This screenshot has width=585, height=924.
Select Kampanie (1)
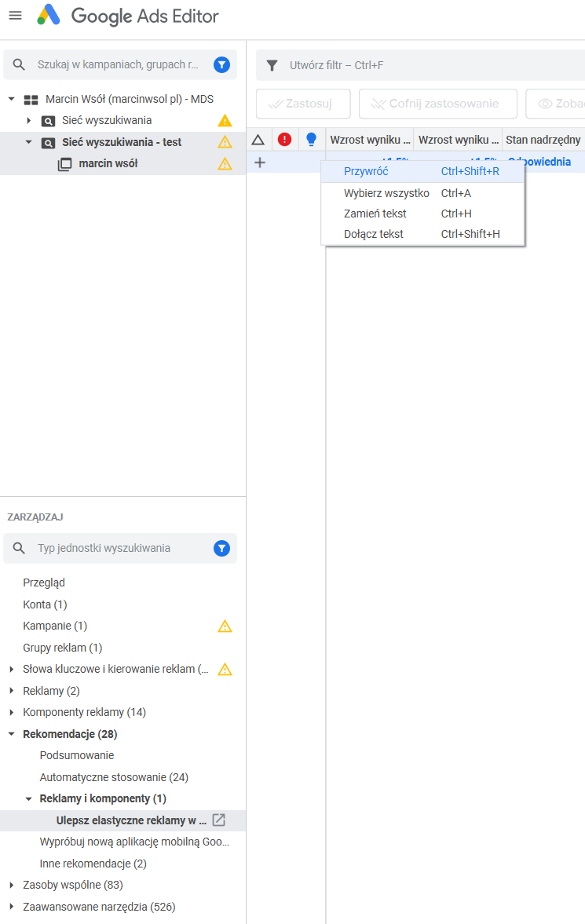(55, 626)
